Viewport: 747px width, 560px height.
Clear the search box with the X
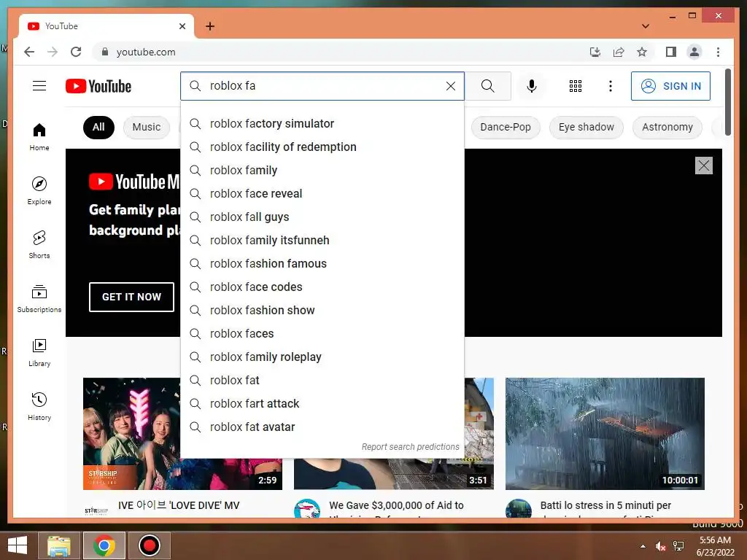pos(451,86)
